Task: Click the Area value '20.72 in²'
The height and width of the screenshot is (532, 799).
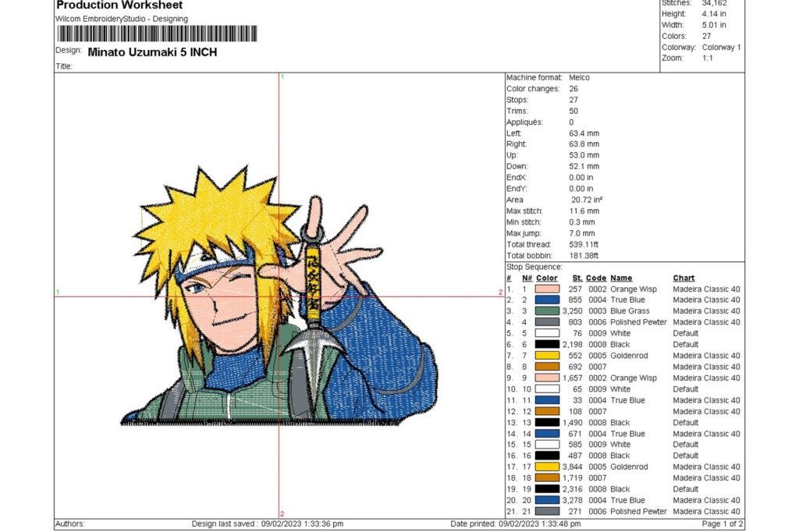Action: point(587,200)
